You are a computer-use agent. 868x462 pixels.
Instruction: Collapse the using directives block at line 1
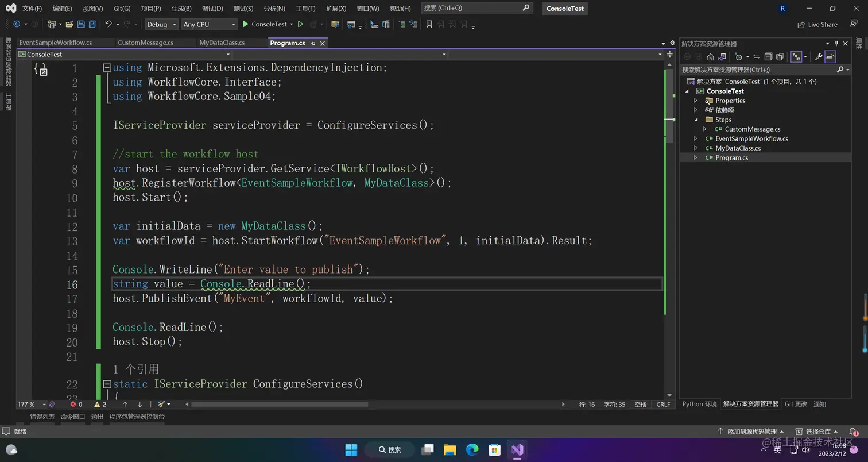coord(107,67)
